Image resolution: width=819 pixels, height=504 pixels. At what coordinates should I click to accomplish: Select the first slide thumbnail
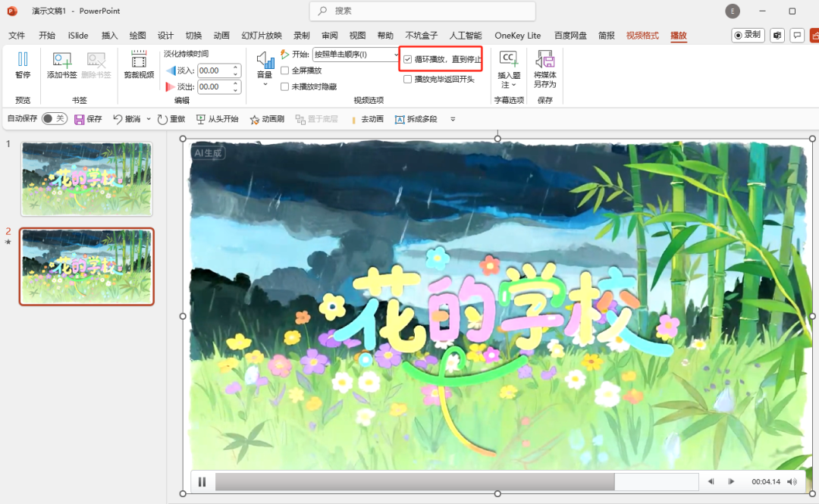point(86,178)
